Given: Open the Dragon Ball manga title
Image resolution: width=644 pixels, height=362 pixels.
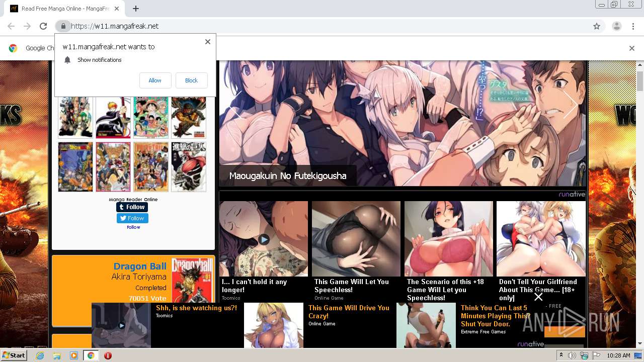Looking at the screenshot, I should click(x=140, y=266).
